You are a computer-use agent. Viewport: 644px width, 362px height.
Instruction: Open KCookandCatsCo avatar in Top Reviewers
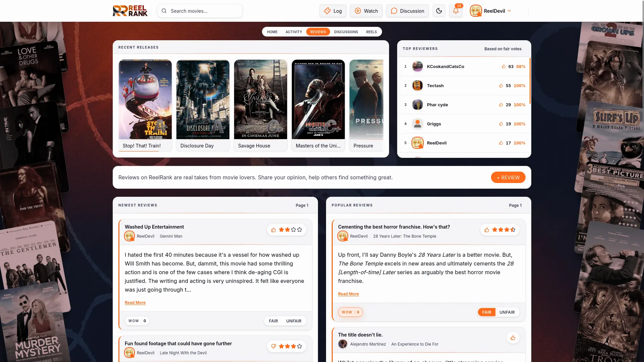click(x=418, y=66)
